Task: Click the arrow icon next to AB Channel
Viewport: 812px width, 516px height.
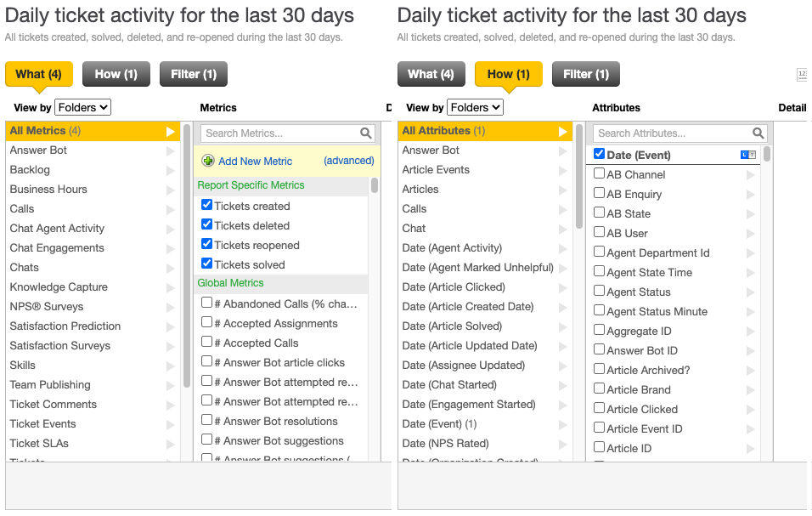Action: [750, 175]
